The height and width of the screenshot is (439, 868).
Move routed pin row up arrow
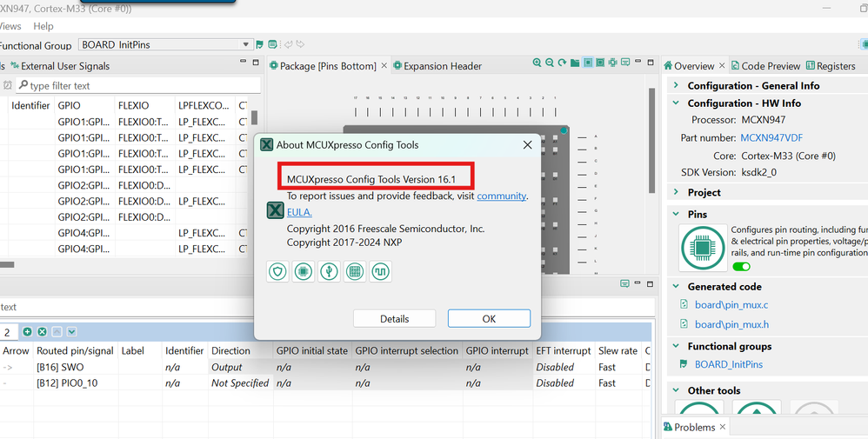[x=57, y=331]
